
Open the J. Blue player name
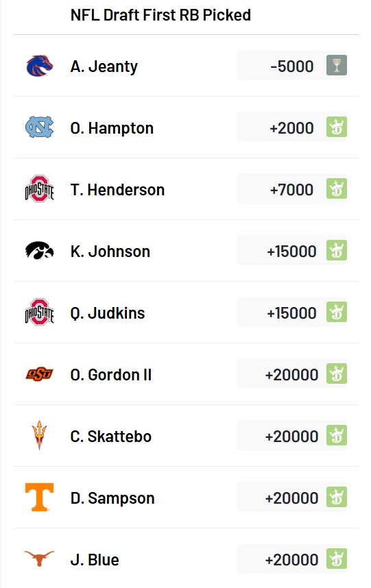tap(95, 560)
